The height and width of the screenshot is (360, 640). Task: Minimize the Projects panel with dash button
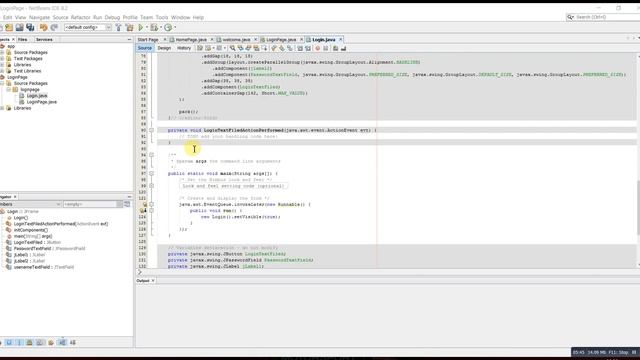point(129,40)
